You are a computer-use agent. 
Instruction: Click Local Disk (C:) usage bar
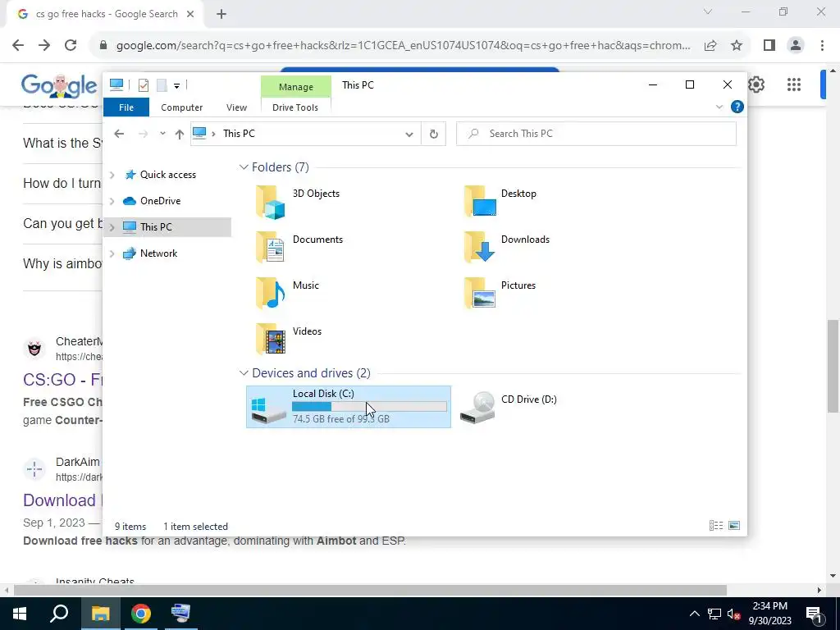click(x=369, y=407)
